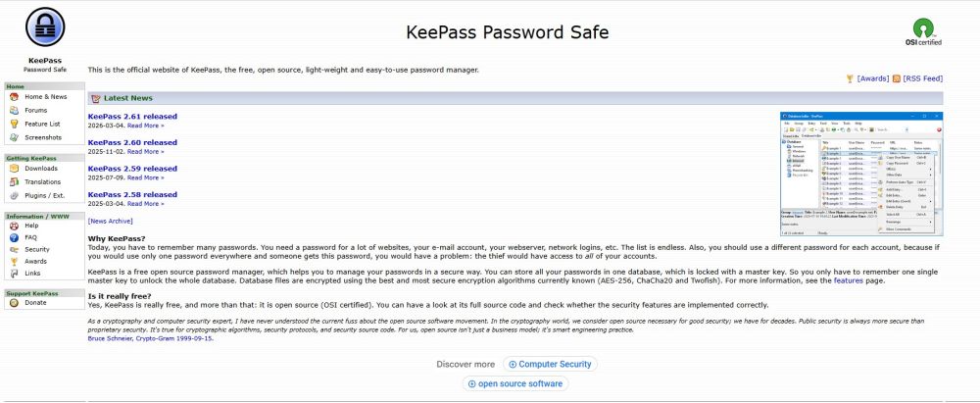Open the Help page from the sidebar
This screenshot has width=980, height=403.
coord(31,226)
